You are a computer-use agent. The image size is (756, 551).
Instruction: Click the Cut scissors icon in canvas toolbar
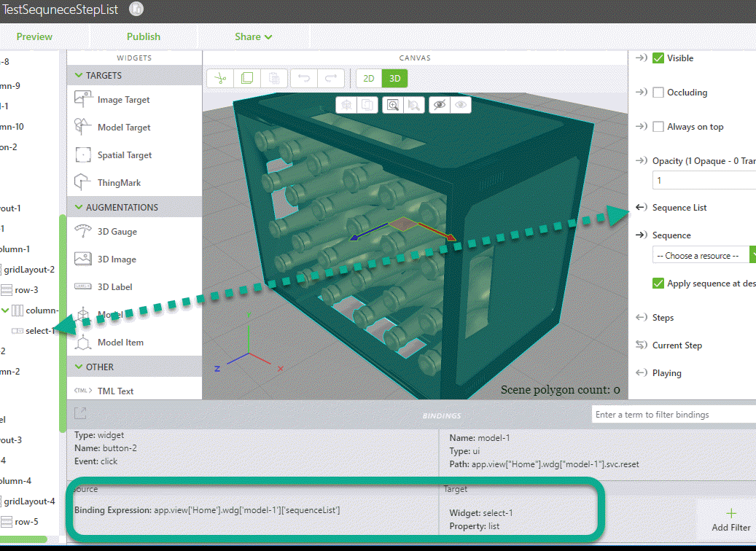click(x=221, y=78)
